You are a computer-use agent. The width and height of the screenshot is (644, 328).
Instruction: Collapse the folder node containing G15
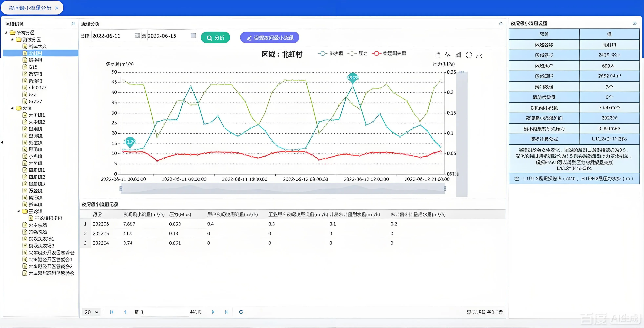[12, 40]
